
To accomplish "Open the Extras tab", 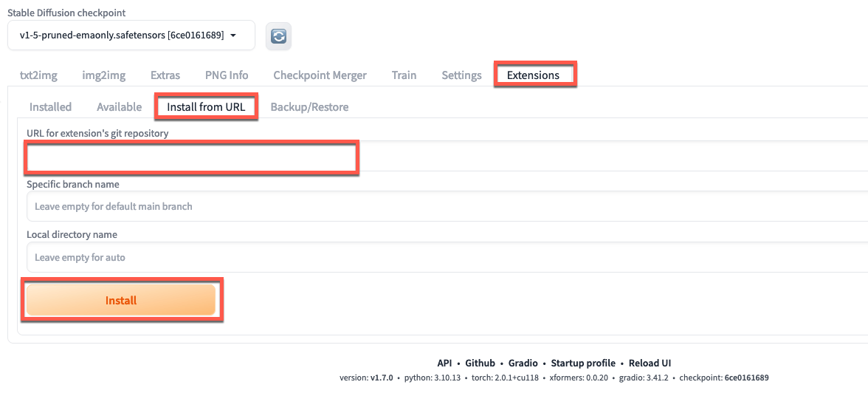I will tap(165, 75).
